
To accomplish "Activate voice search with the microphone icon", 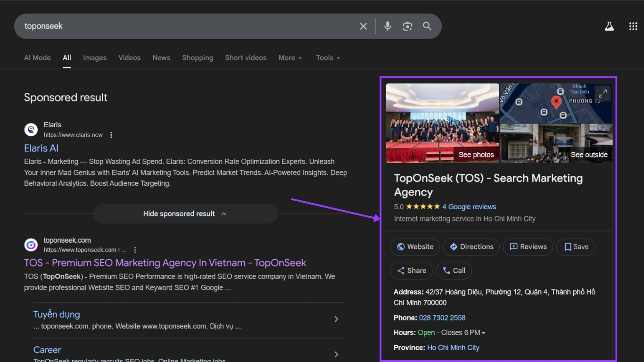I will coord(387,26).
